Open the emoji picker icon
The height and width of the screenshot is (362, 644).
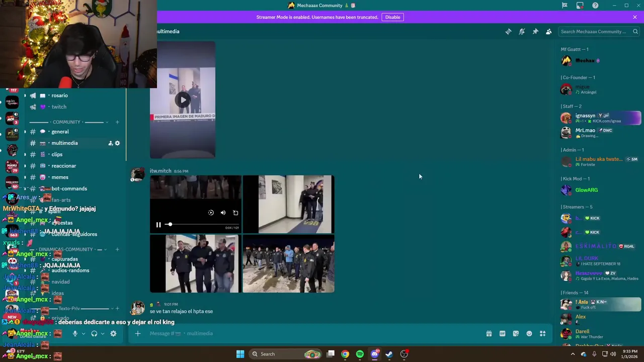(x=529, y=333)
